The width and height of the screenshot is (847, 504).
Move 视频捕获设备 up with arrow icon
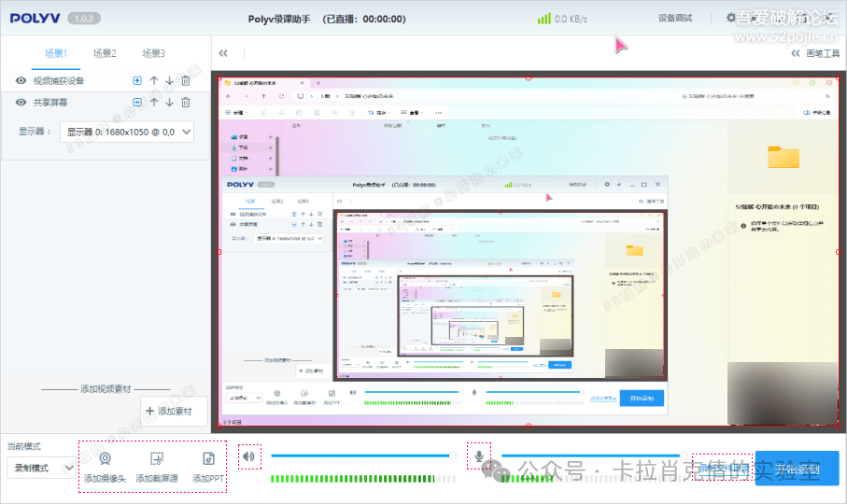click(x=154, y=81)
